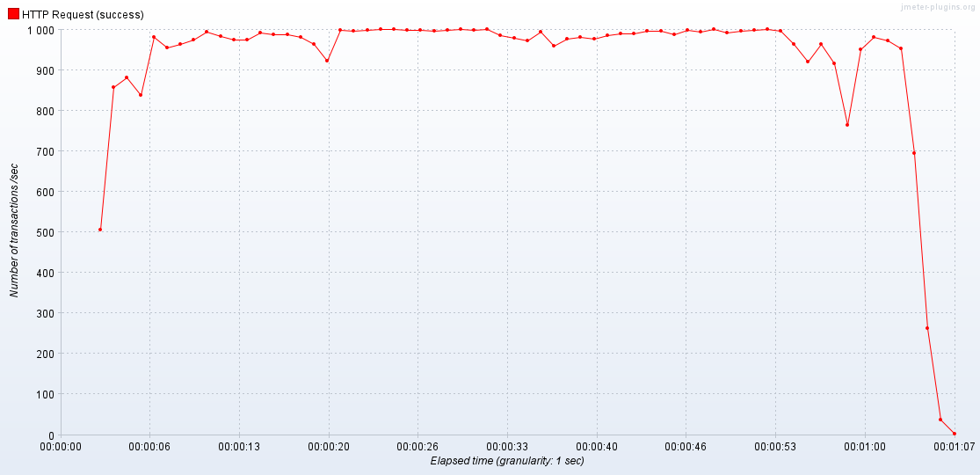Click the x-axis time label 00:00:06

150,447
